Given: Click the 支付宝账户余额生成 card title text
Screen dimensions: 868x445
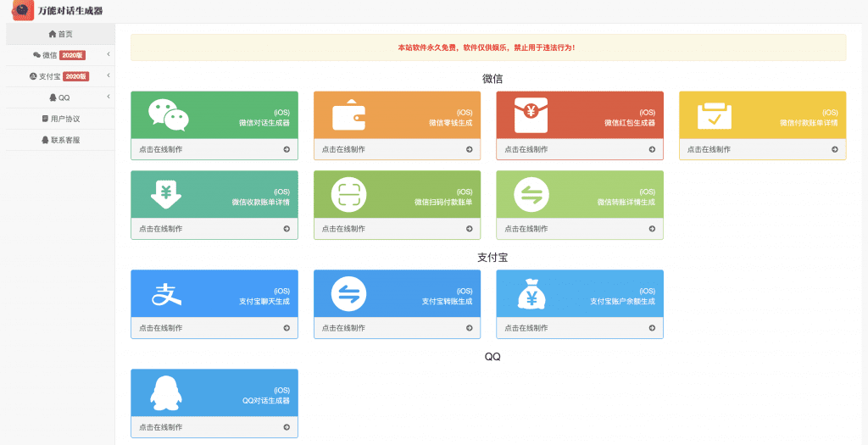Looking at the screenshot, I should 623,302.
